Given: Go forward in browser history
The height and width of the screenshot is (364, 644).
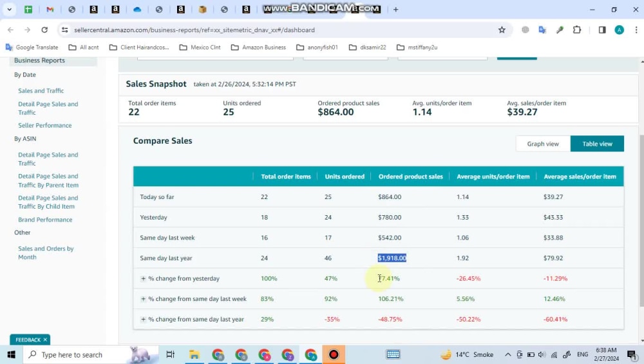Looking at the screenshot, I should 27,30.
